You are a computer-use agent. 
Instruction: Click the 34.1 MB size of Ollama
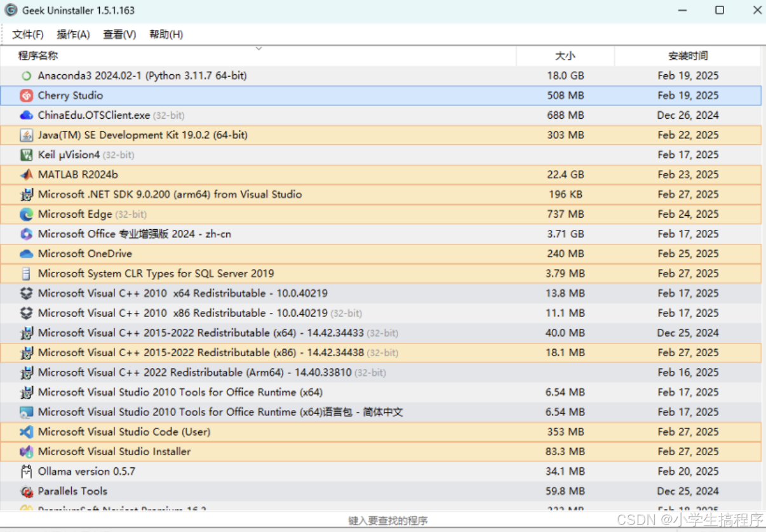pos(565,471)
